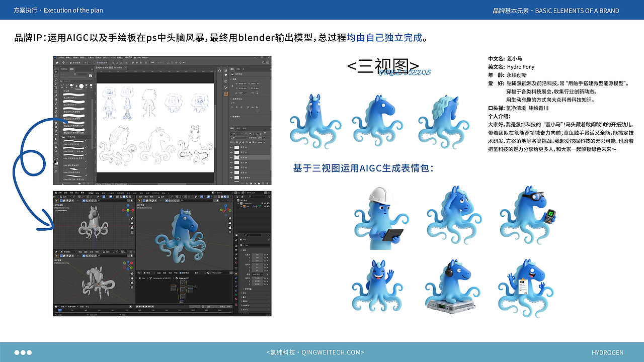The height and width of the screenshot is (362, 644).
Task: Click the foreground color swatch in Photoshop toolbar
Action: [x=56, y=161]
